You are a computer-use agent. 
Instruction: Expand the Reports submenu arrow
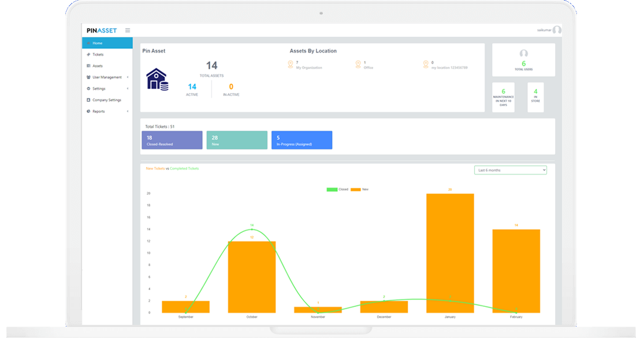(x=128, y=112)
